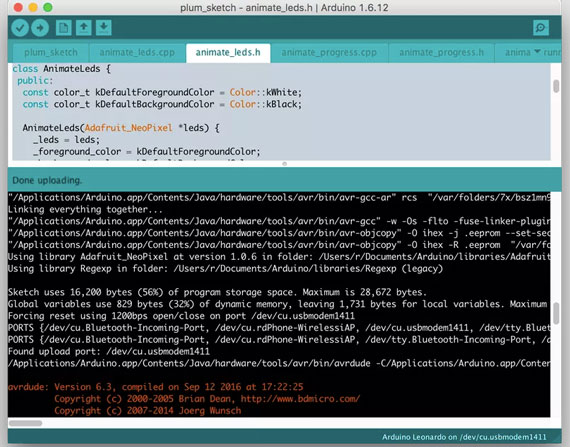570x447 pixels.
Task: Click the Upload arrow button
Action: [40, 28]
